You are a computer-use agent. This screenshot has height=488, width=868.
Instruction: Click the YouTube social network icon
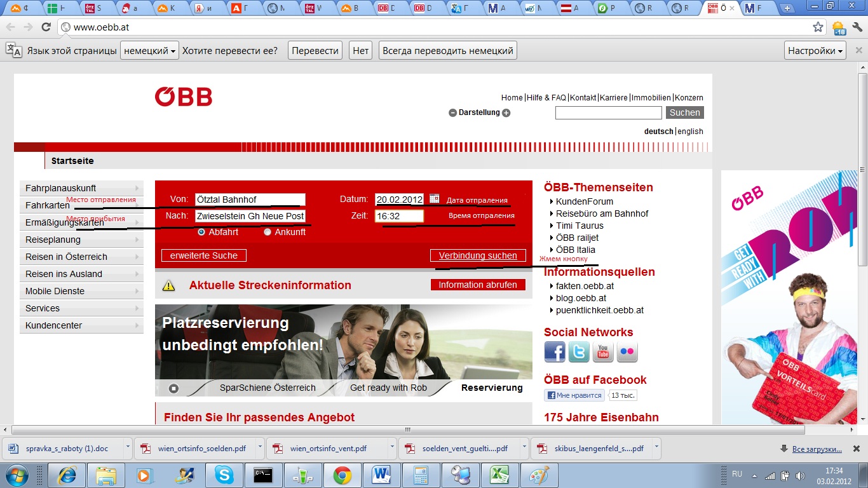point(603,352)
